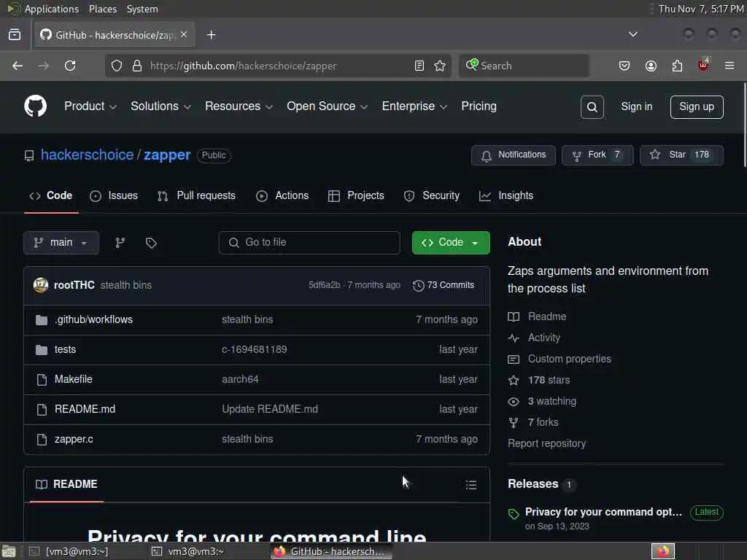
Task: View the 73 Commits history
Action: 444,285
